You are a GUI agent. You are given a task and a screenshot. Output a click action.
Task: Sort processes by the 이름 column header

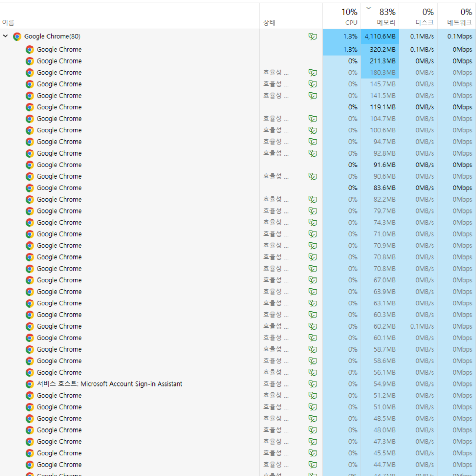pyautogui.click(x=8, y=23)
